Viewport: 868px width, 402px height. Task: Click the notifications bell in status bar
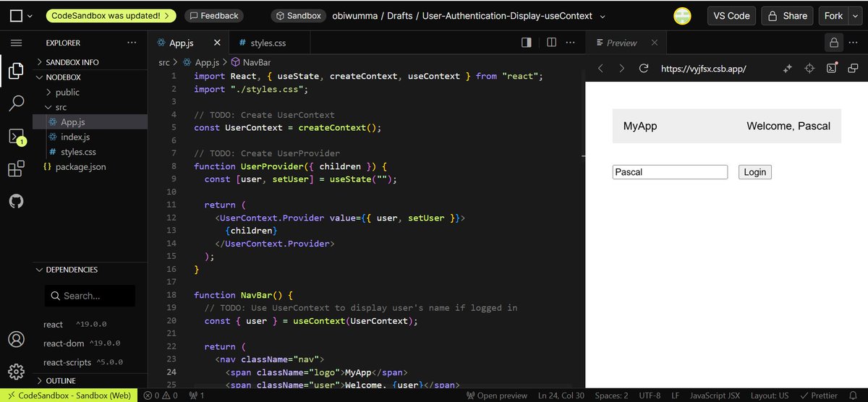(x=853, y=395)
